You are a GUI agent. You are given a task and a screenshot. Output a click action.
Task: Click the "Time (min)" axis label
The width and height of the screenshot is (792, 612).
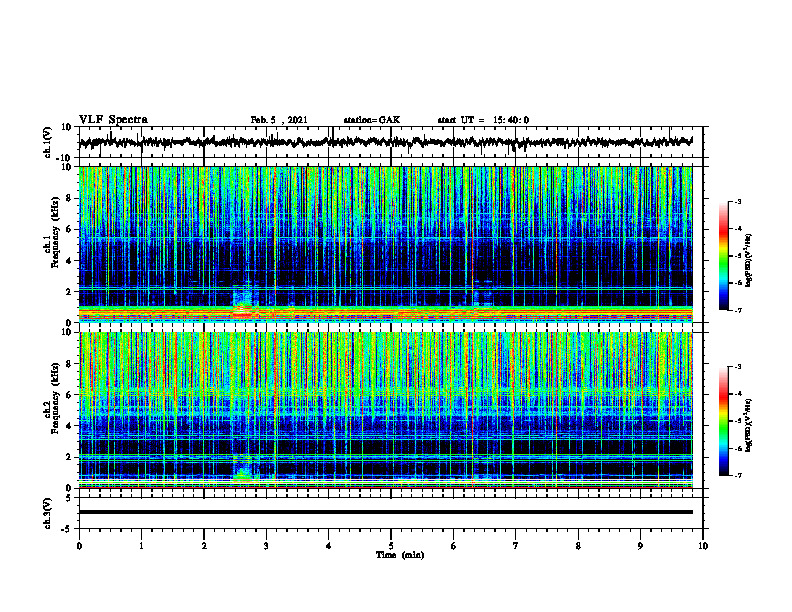coord(400,555)
